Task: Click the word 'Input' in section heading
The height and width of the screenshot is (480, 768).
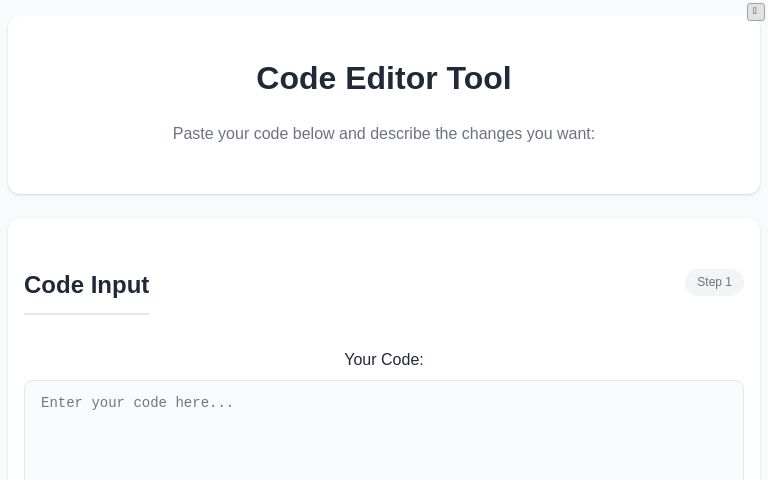Action: pyautogui.click(x=120, y=285)
